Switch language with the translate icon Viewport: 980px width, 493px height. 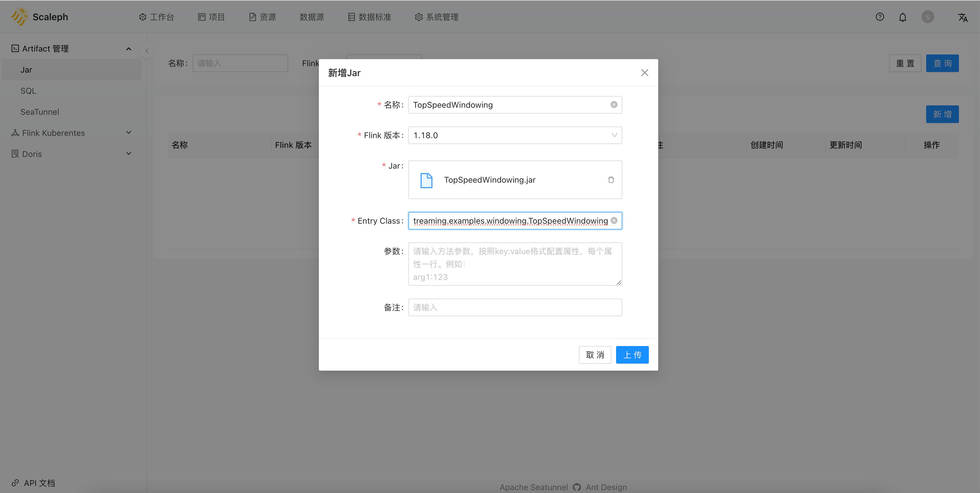[962, 17]
